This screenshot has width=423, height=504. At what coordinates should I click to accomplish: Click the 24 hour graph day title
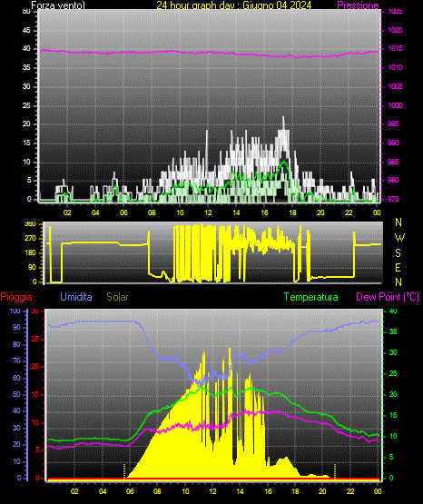coord(234,5)
